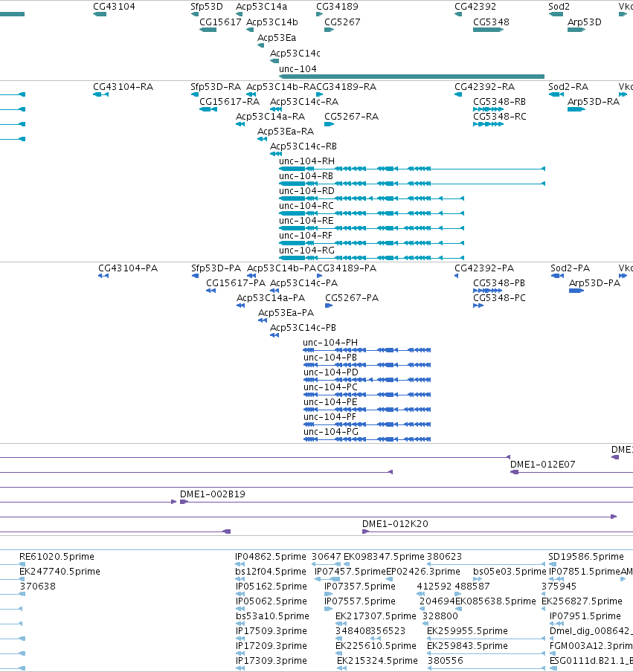This screenshot has width=633, height=672.
Task: Click the Acp53Ea gene label
Action: (277, 38)
